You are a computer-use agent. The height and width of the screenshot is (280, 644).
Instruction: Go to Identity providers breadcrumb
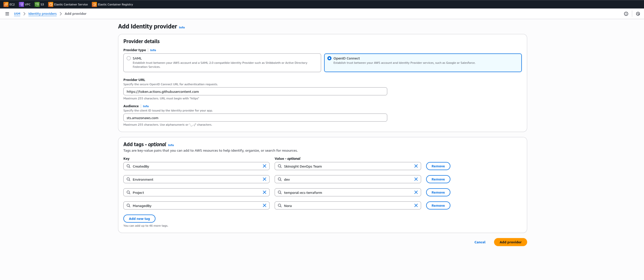42,14
